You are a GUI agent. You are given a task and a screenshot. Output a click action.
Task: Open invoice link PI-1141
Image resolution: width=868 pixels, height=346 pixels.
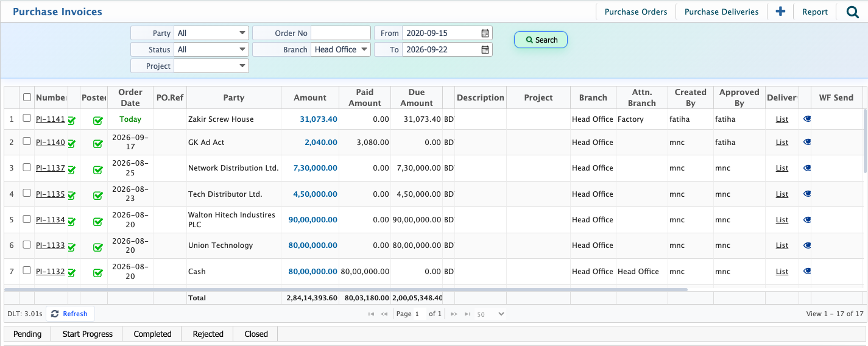51,119
